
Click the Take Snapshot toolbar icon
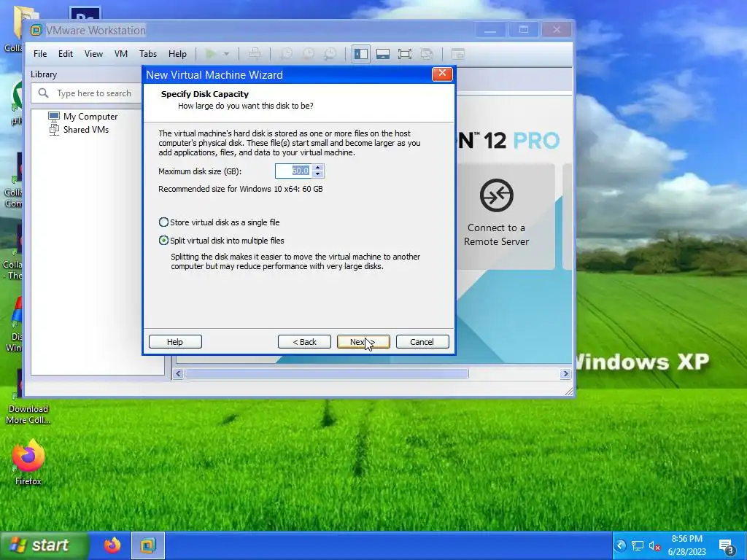286,54
